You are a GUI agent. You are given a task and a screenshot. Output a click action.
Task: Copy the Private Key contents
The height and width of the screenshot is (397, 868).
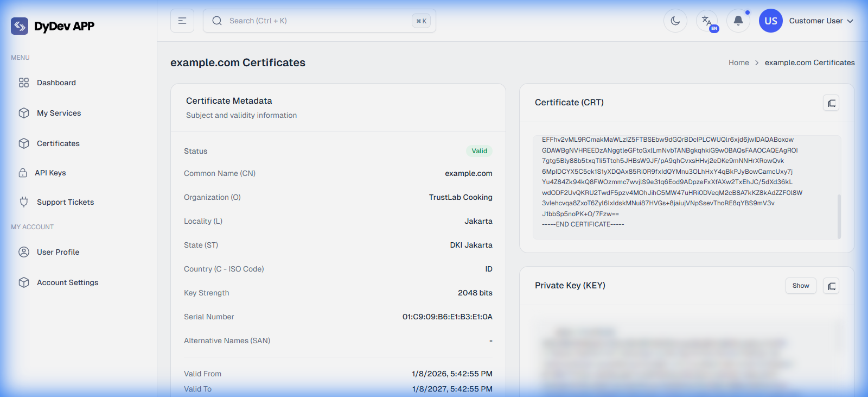(831, 286)
